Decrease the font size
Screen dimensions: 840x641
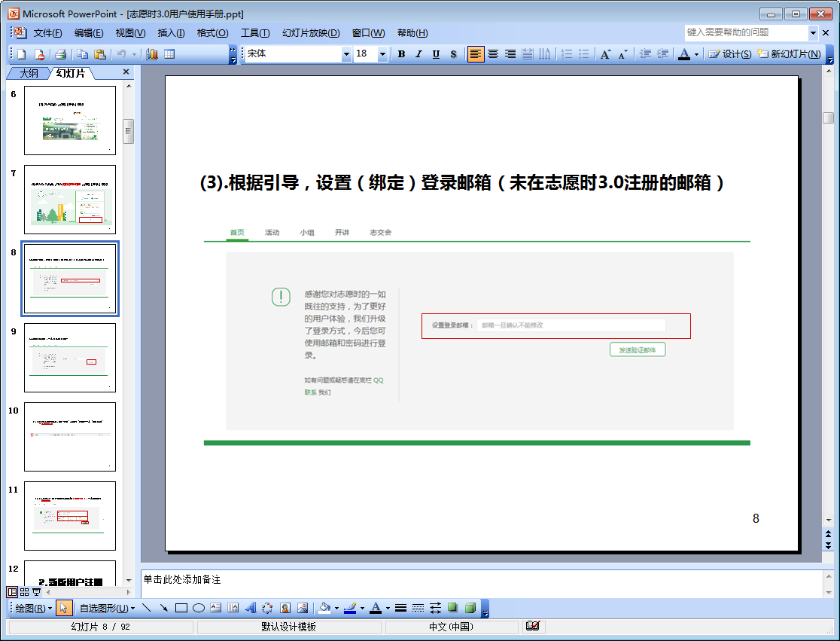[622, 54]
